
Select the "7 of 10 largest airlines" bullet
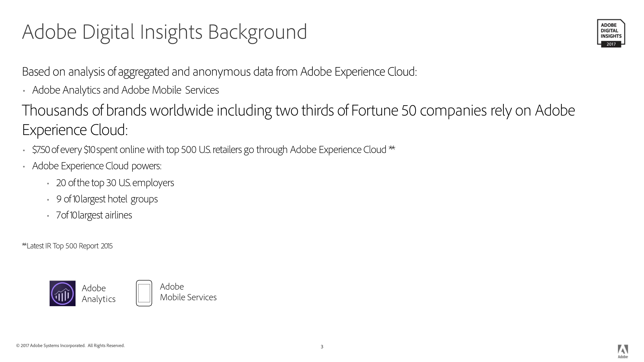pyautogui.click(x=94, y=215)
